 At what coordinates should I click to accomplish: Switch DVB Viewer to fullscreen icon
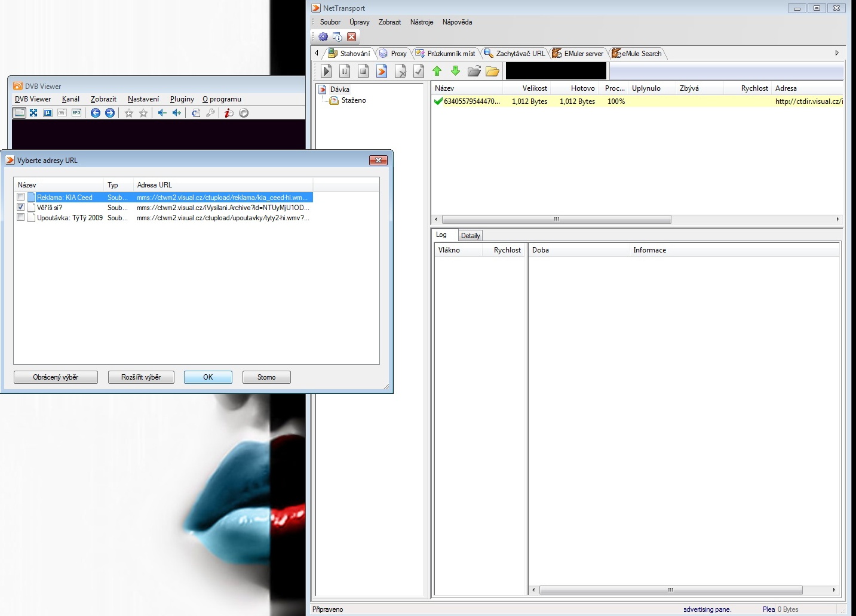(x=33, y=113)
